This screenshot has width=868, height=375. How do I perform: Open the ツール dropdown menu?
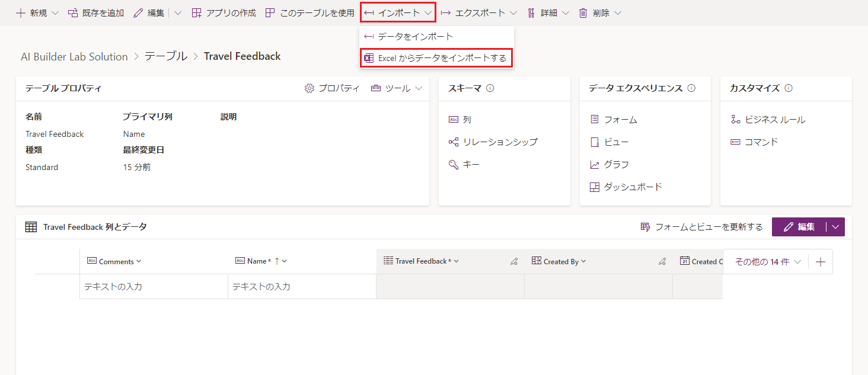tap(396, 88)
